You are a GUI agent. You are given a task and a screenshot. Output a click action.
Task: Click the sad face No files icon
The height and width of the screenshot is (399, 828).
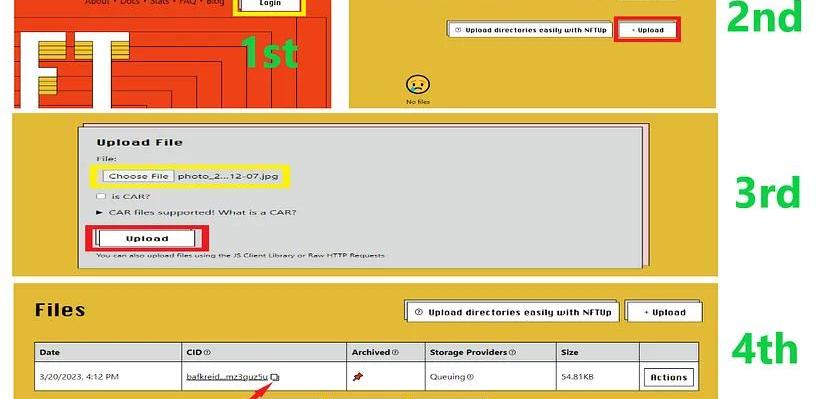[418, 84]
